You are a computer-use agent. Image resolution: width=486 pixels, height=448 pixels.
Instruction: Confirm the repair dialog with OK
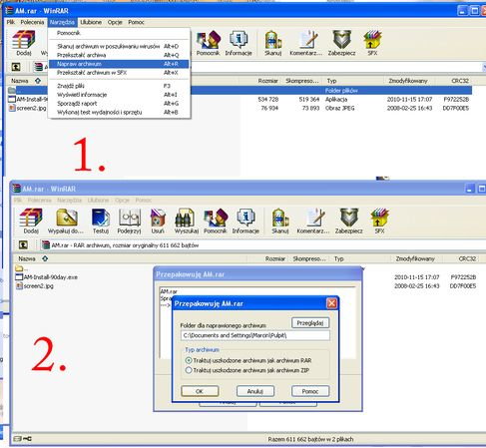pyautogui.click(x=200, y=391)
